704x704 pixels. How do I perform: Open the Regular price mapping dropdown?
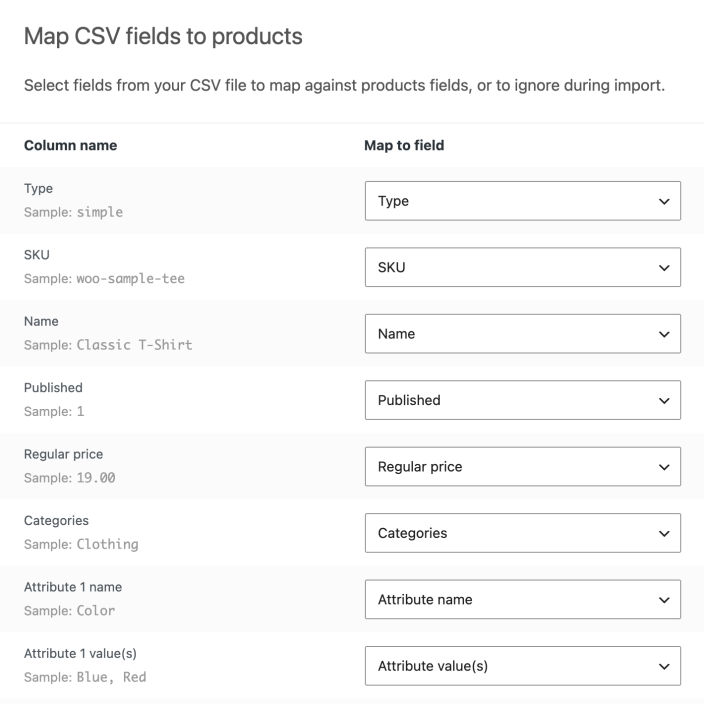(x=523, y=466)
